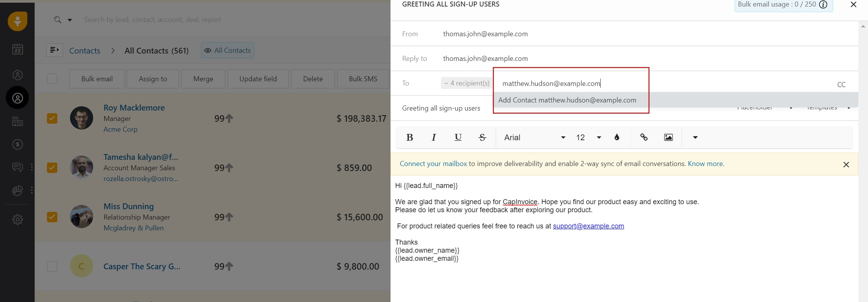
Task: Dismiss the Connect your mailbox banner
Action: click(x=846, y=164)
